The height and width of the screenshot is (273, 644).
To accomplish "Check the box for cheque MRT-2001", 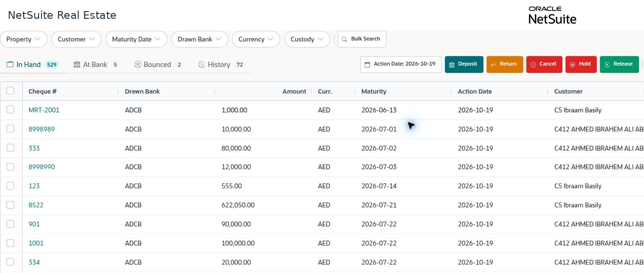I will (x=11, y=110).
